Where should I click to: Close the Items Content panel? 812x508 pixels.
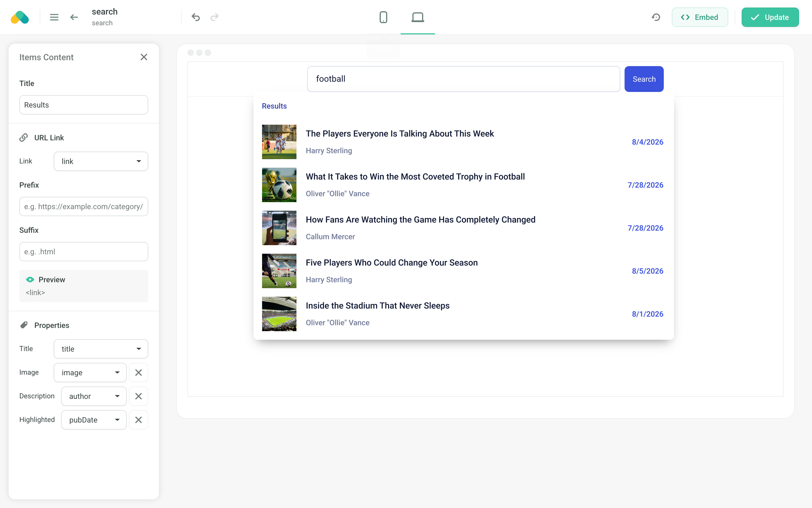144,57
